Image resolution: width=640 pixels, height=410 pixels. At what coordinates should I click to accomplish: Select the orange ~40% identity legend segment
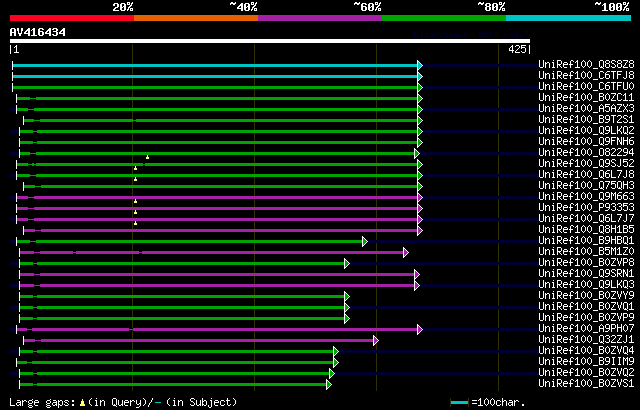coord(196,18)
